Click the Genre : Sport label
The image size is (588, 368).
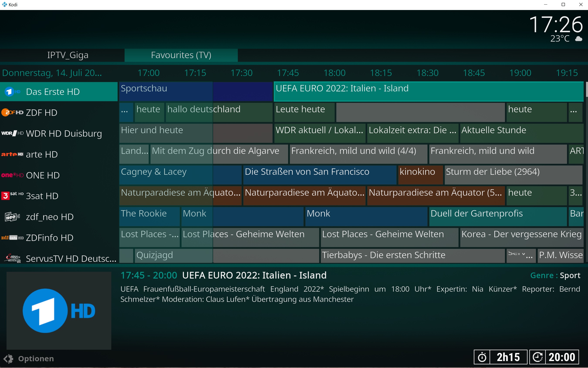pos(555,275)
